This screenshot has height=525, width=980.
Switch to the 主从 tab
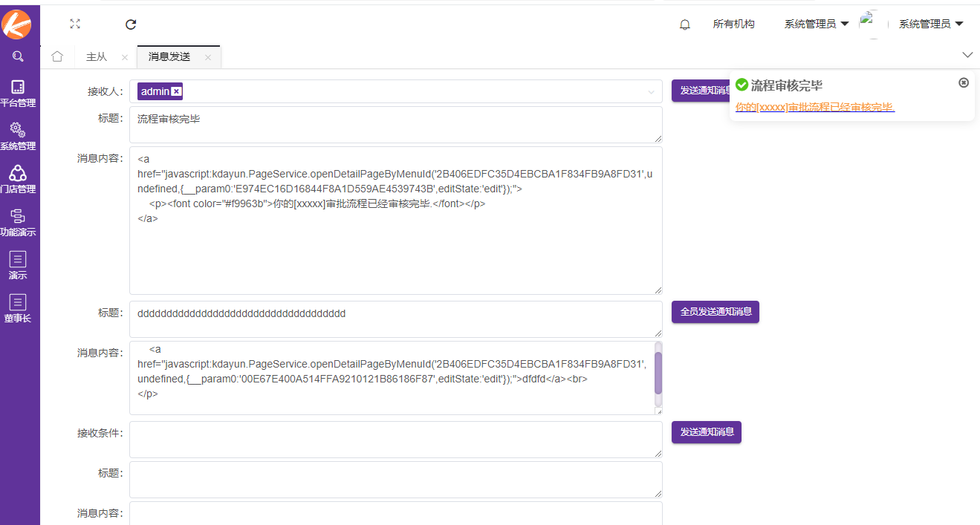(97, 57)
